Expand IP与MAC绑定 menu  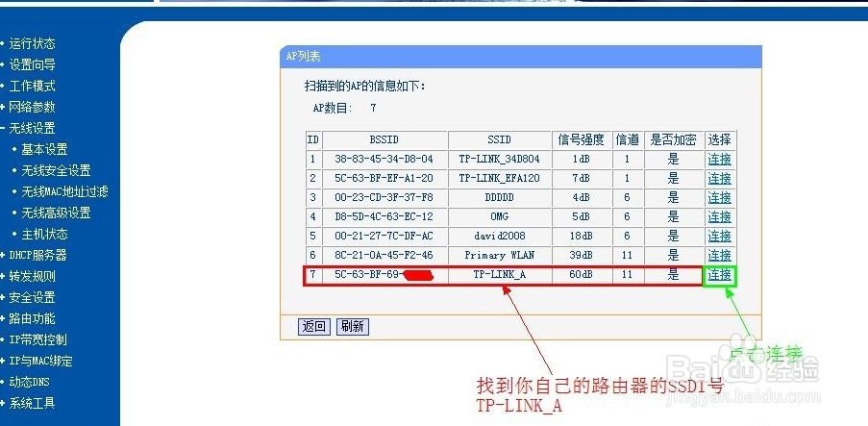point(40,361)
